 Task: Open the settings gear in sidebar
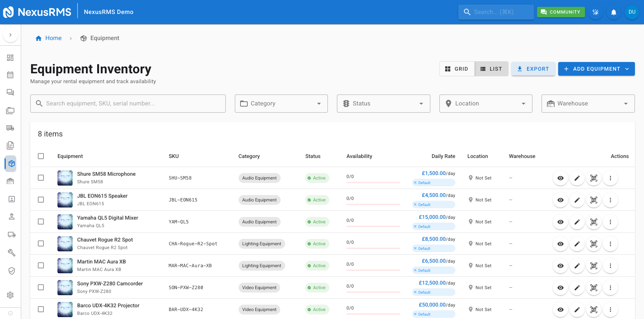pos(10,295)
